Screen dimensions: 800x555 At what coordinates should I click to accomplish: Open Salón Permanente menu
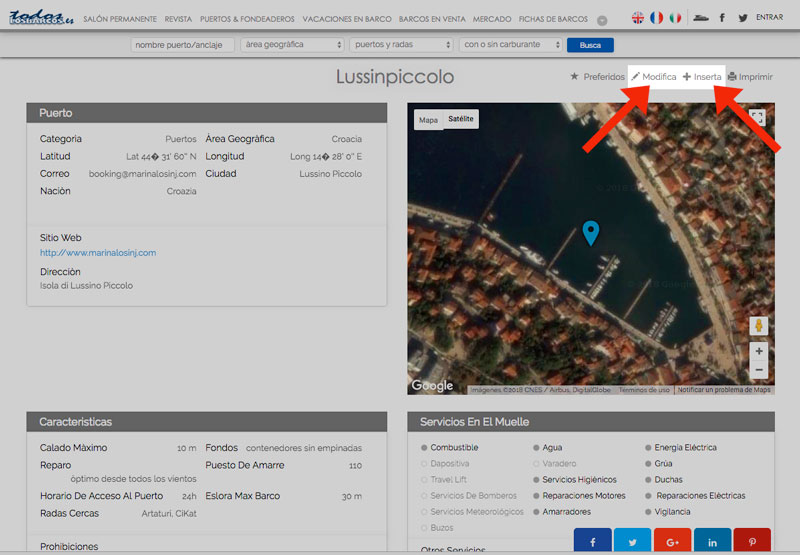click(x=120, y=19)
